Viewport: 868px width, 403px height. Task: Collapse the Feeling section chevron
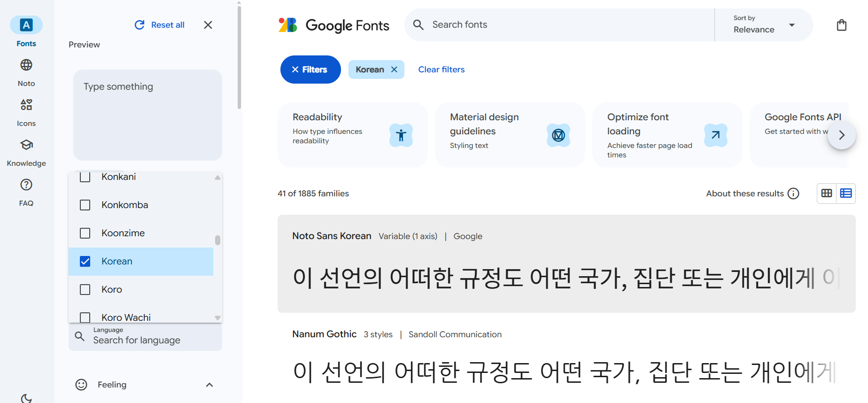pyautogui.click(x=209, y=385)
